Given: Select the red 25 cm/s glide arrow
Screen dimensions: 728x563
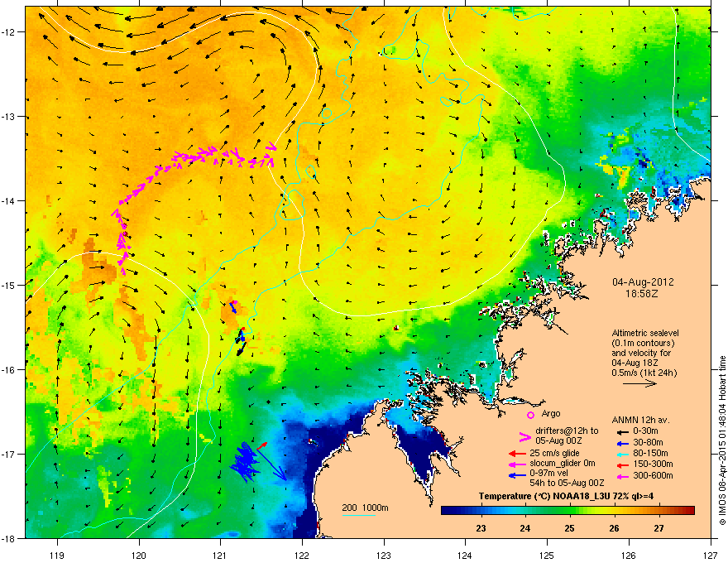Looking at the screenshot, I should pos(517,454).
